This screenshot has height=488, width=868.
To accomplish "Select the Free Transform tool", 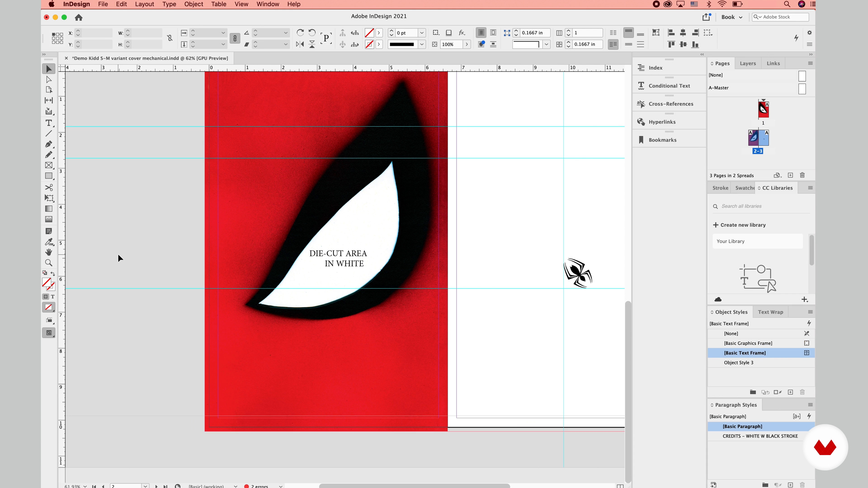I will 49,198.
